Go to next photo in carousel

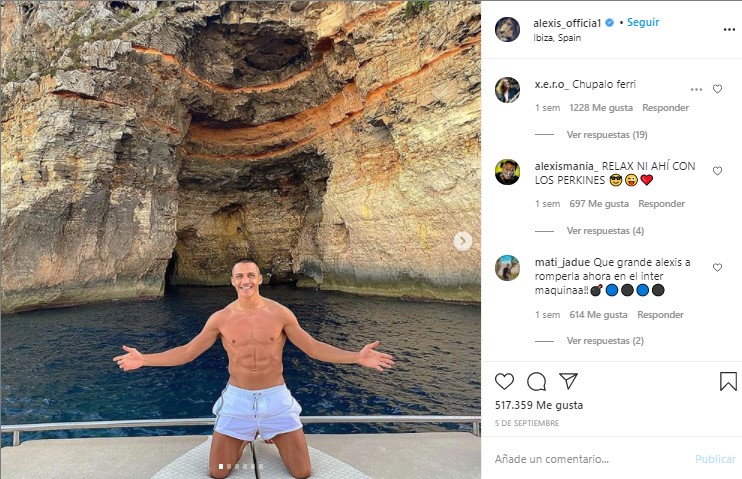(463, 241)
